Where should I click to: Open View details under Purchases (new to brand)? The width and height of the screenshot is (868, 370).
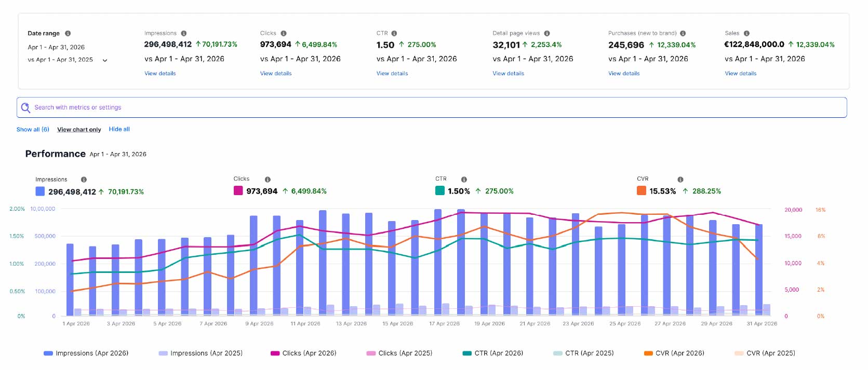pyautogui.click(x=624, y=74)
